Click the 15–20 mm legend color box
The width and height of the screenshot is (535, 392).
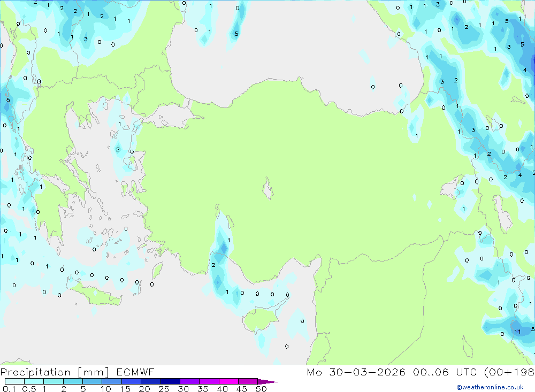pyautogui.click(x=131, y=381)
